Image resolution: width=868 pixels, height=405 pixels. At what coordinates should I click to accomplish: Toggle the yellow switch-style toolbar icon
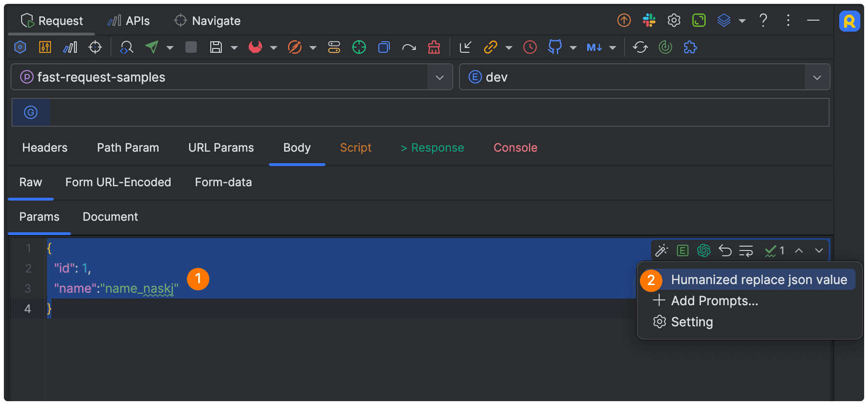[x=334, y=47]
